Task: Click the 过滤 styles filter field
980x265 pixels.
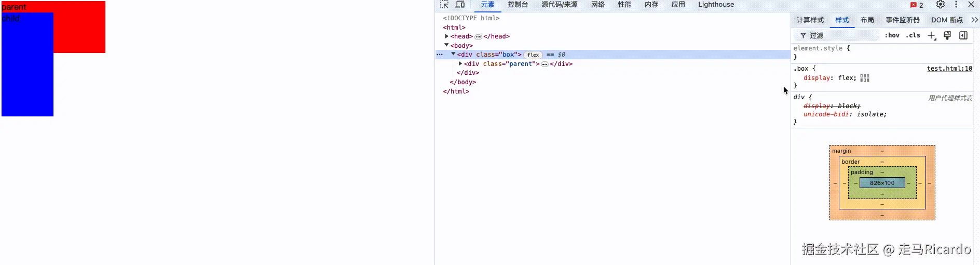Action: point(837,35)
